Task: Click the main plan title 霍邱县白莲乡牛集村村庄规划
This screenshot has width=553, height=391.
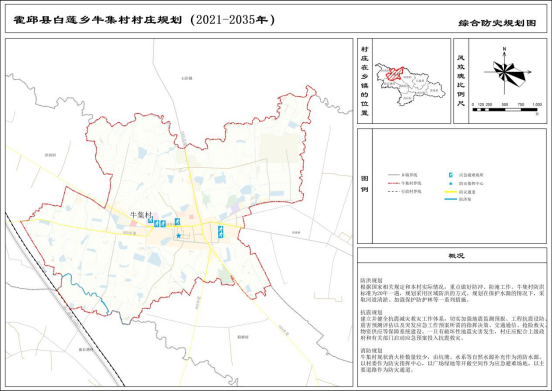Action: (98, 20)
